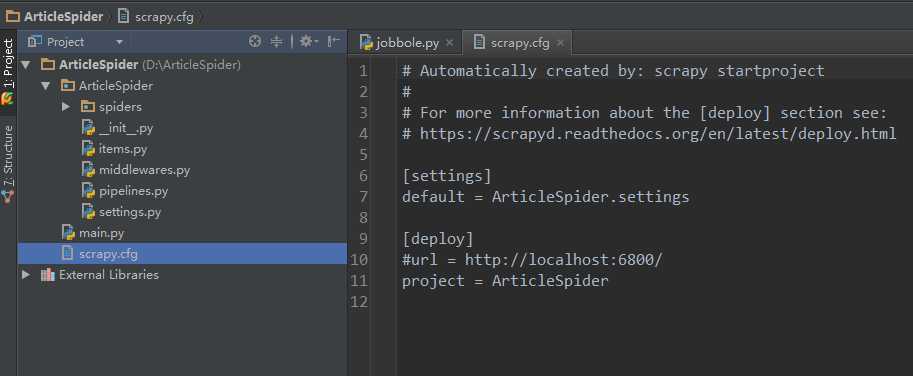
Task: Click the collapse all icon in Project panel
Action: (x=277, y=41)
